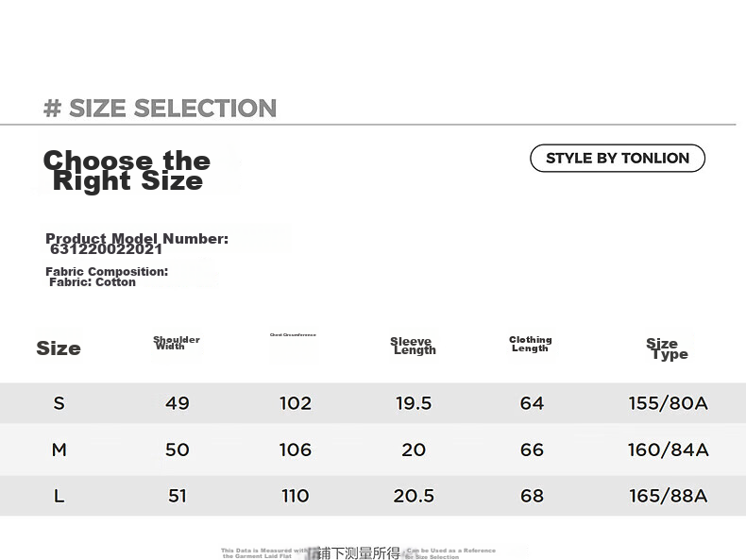
Task: Click the STYLE BY TONLION badge
Action: [x=617, y=158]
